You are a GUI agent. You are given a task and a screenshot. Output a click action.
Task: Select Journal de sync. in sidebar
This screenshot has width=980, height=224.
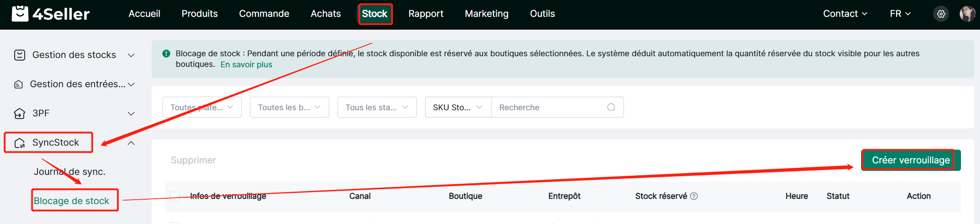pyautogui.click(x=69, y=172)
